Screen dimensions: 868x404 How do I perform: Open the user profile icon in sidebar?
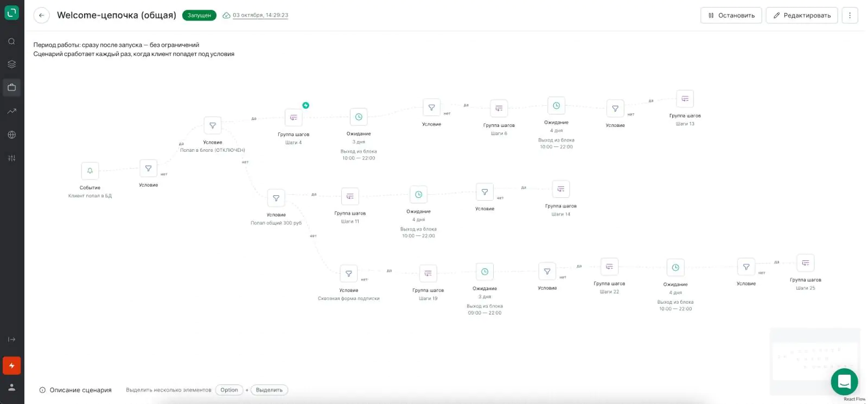[x=11, y=387]
